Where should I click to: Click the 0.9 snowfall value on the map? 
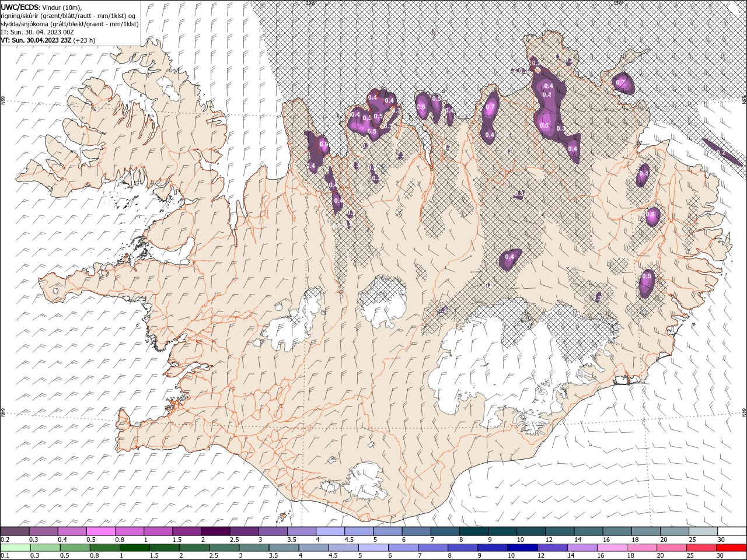[323, 145]
